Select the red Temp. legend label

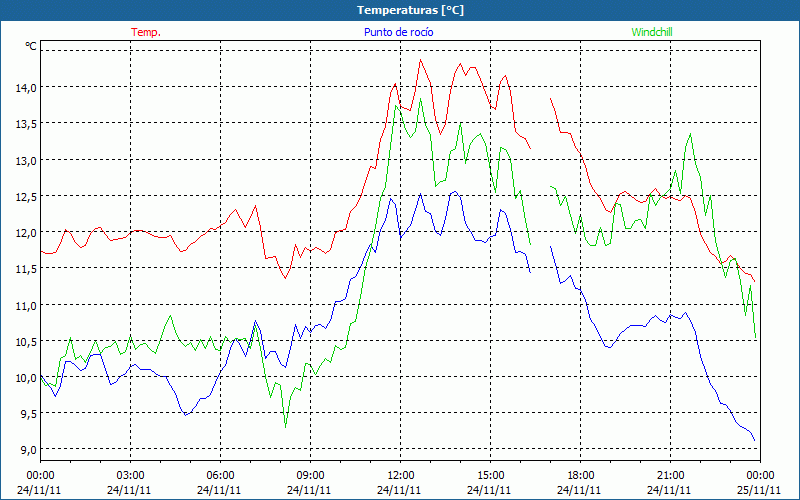(x=146, y=32)
